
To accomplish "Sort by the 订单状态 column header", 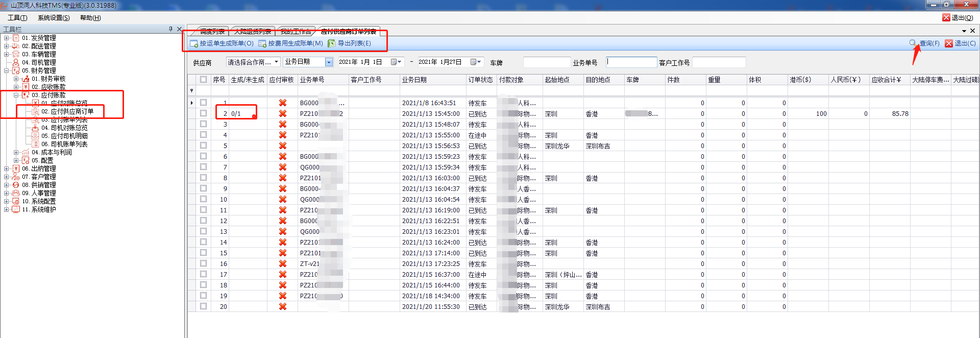I will tap(480, 80).
